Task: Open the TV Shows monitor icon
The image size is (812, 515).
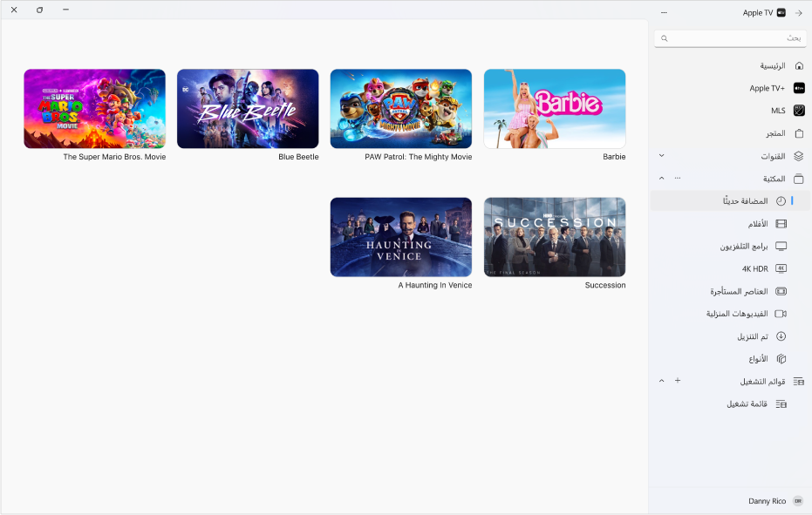Action: pos(781,247)
